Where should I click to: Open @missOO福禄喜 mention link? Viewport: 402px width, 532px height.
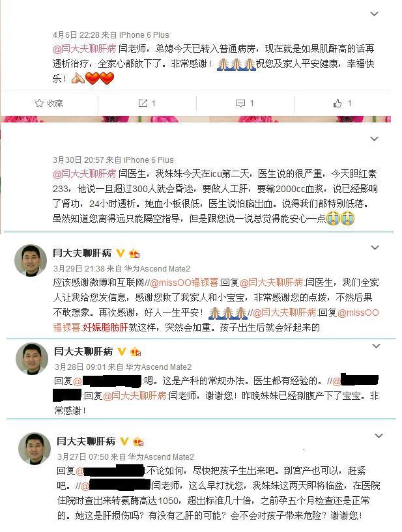click(x=184, y=283)
